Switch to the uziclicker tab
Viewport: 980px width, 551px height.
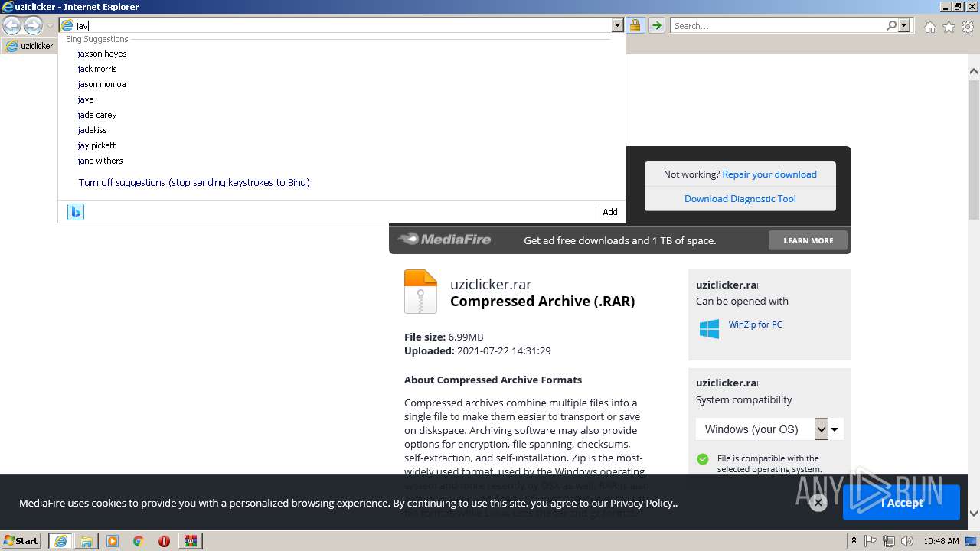click(30, 45)
